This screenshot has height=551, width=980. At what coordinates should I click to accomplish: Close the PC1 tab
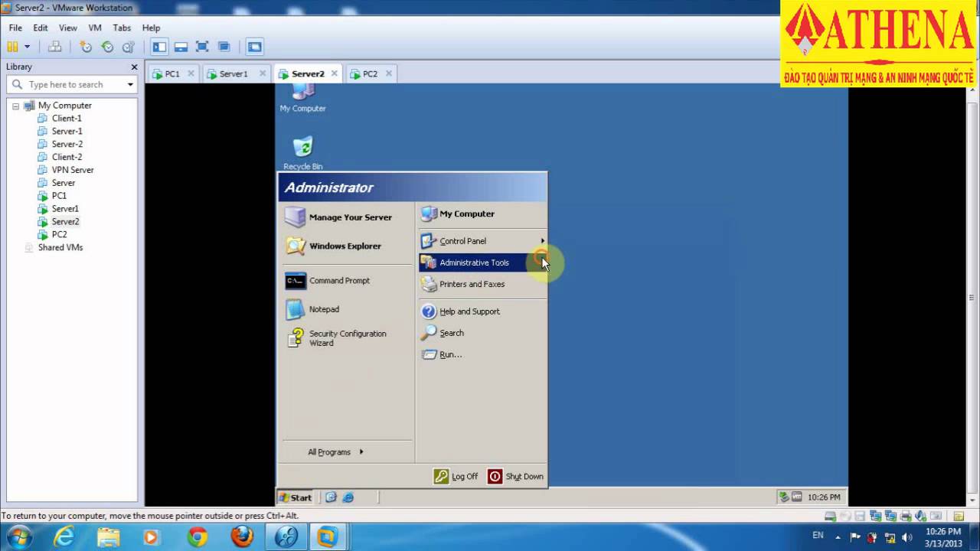(191, 73)
